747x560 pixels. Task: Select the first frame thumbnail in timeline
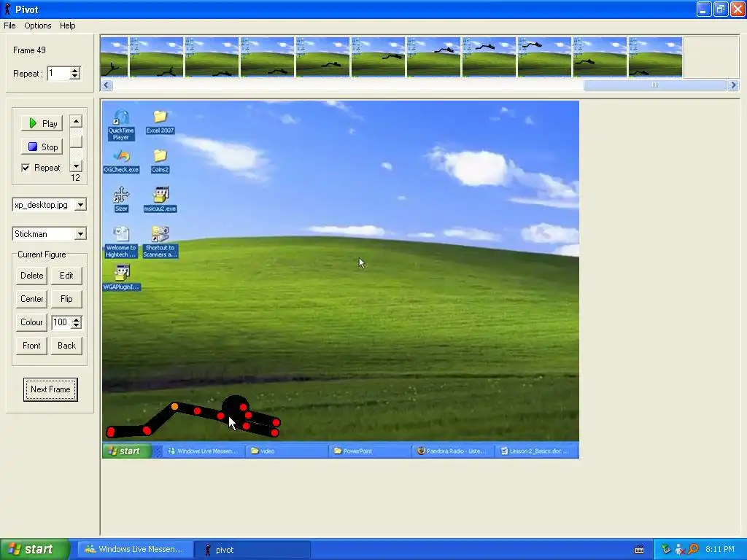(115, 57)
